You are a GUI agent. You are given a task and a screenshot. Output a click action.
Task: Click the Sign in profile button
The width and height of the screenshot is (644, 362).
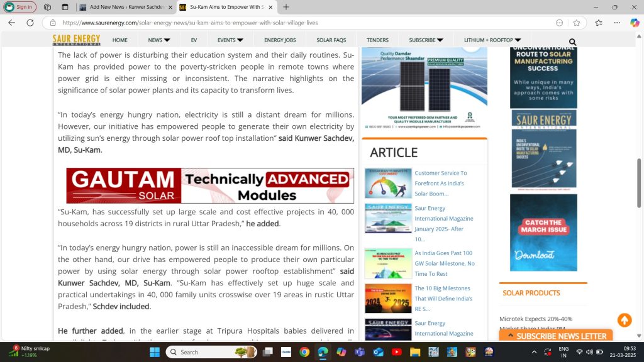click(20, 7)
